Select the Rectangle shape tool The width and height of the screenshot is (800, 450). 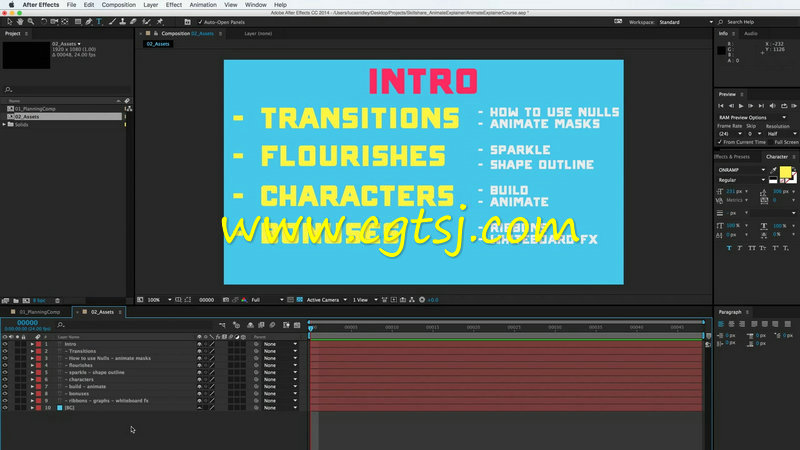[78, 22]
